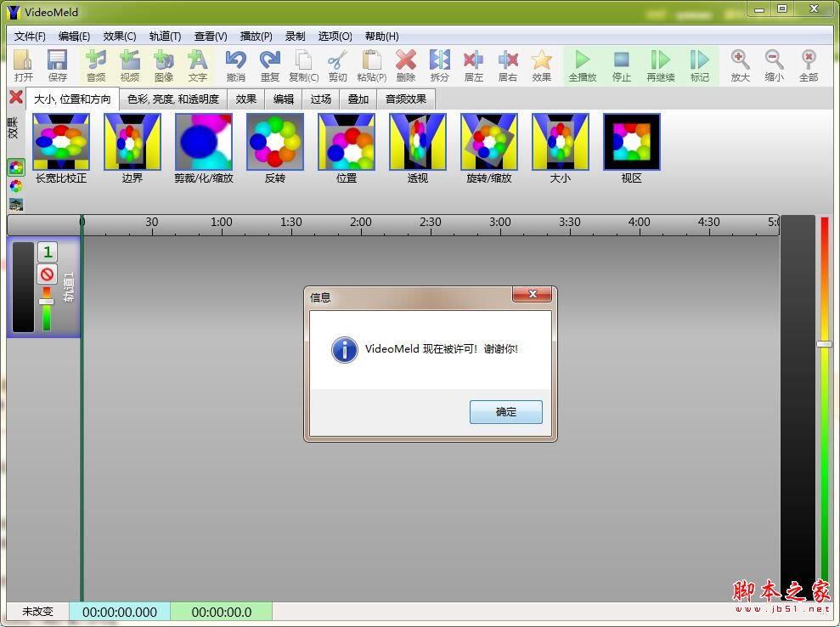Viewport: 840px width, 627px height.
Task: Add a video clip with 视频 icon
Action: [x=130, y=65]
